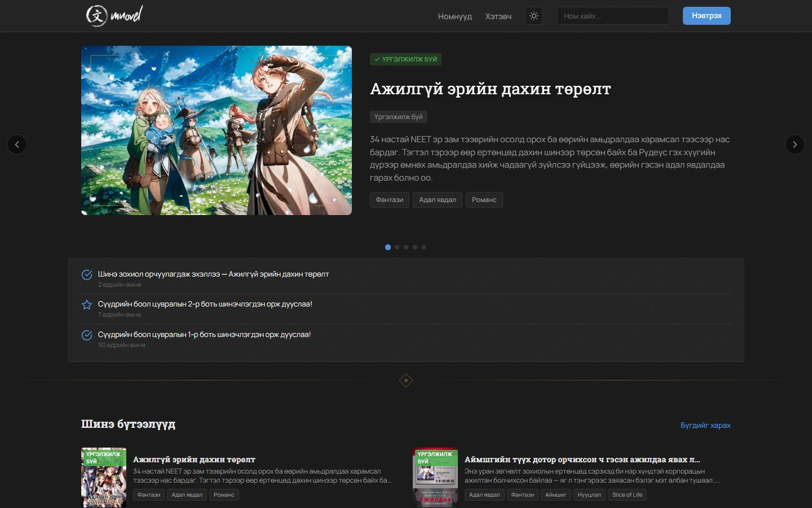Go to previous carousel slide arrow

click(x=17, y=144)
